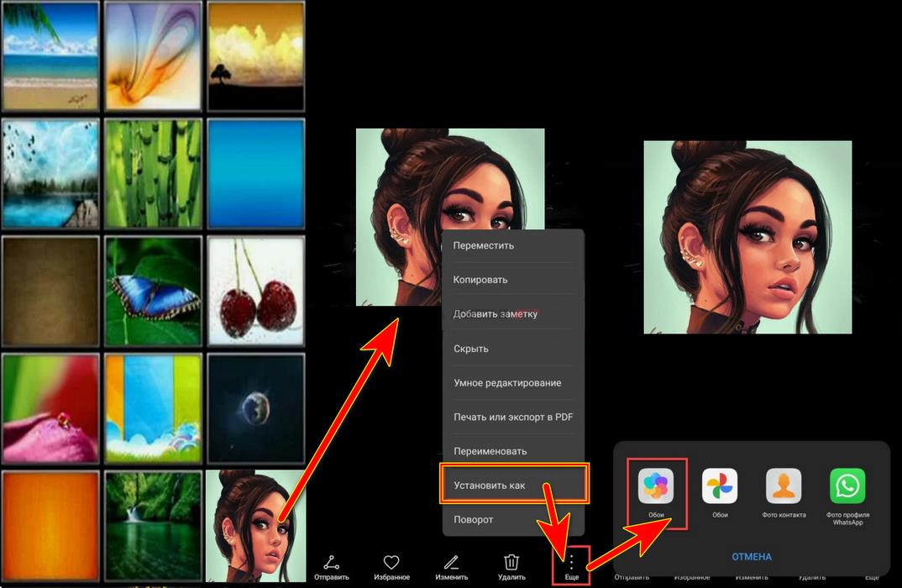Open the yellow clouds tree wallpaper thumbnail

point(256,55)
